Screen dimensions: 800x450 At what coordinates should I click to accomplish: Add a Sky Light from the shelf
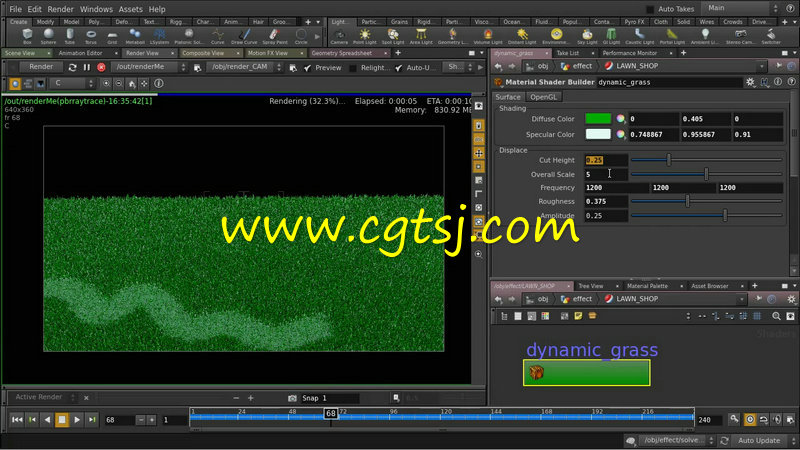[587, 36]
